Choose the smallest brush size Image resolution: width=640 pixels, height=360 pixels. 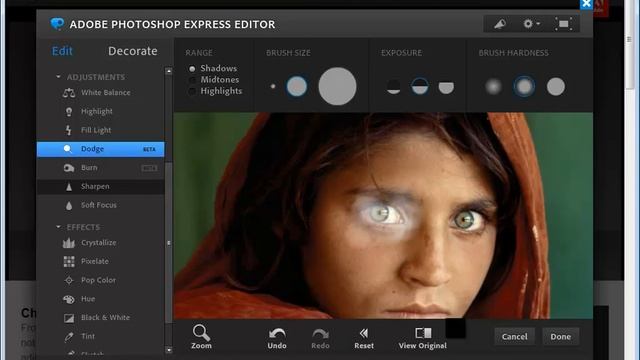pyautogui.click(x=273, y=87)
